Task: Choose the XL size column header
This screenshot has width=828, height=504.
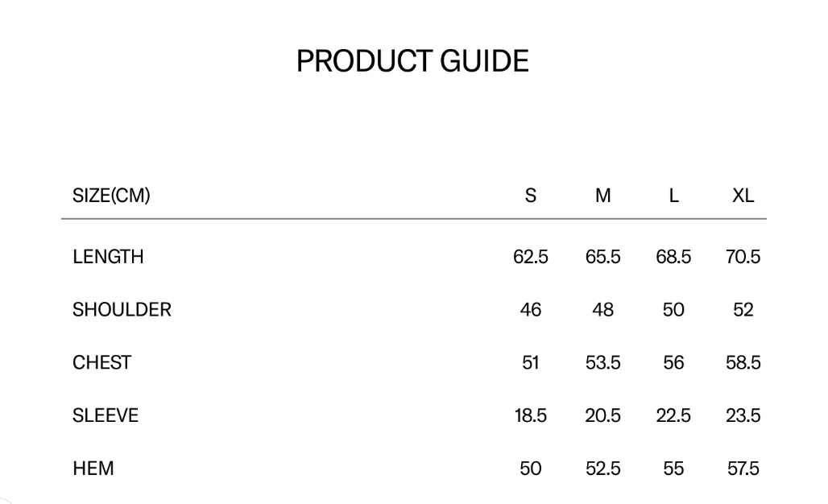Action: coord(743,196)
